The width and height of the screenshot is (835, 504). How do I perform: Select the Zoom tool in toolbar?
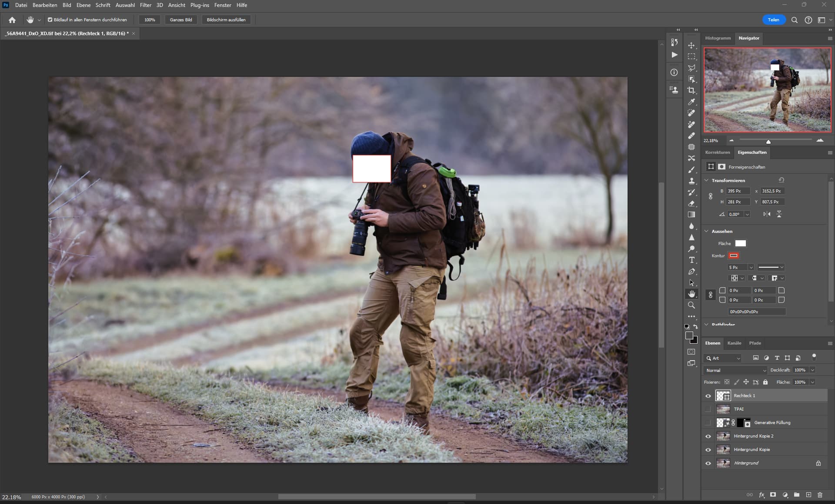click(x=691, y=305)
